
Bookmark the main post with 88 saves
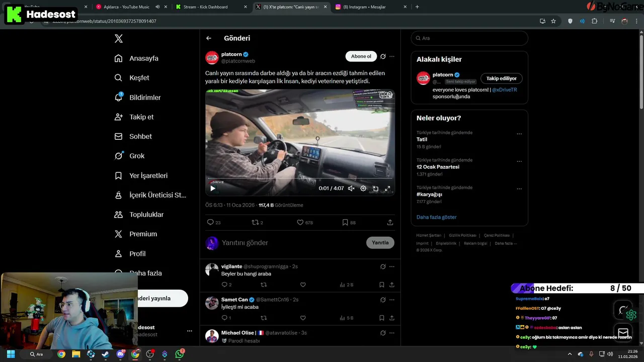coord(349,222)
